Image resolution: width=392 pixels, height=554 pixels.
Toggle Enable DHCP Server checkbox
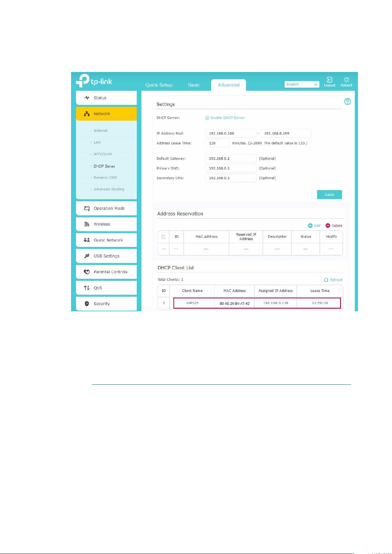coord(207,118)
